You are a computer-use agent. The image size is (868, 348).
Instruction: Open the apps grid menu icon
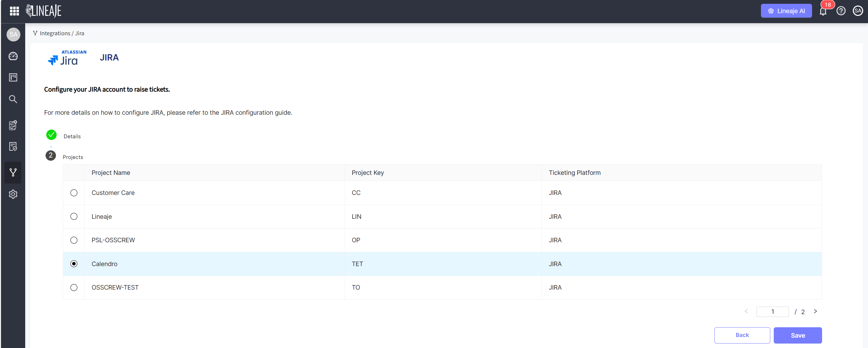[14, 11]
